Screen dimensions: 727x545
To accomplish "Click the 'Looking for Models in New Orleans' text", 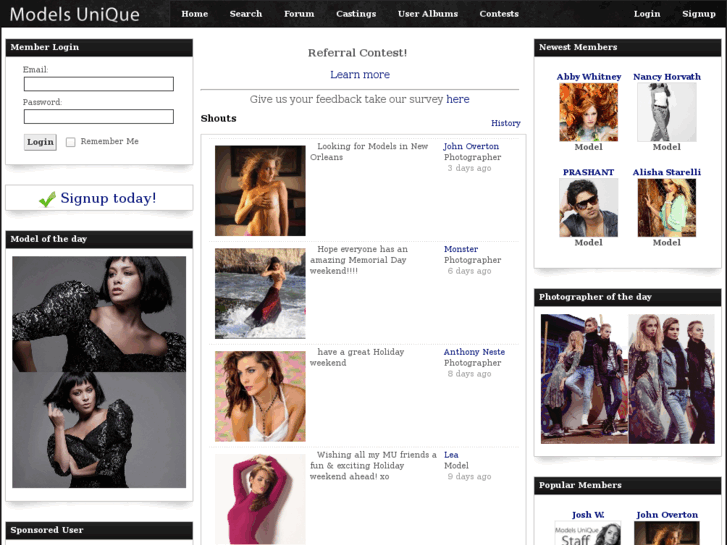I will tap(369, 152).
